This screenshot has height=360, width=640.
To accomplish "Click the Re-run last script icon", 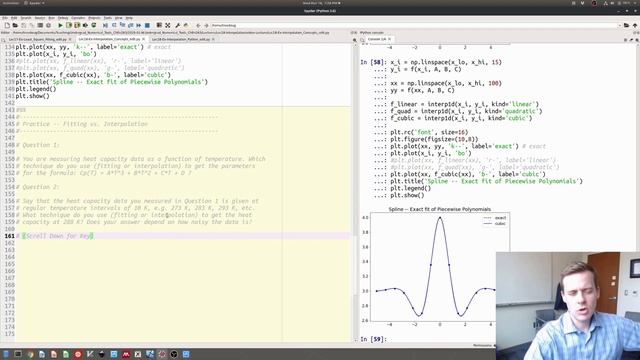I will click(x=93, y=25).
